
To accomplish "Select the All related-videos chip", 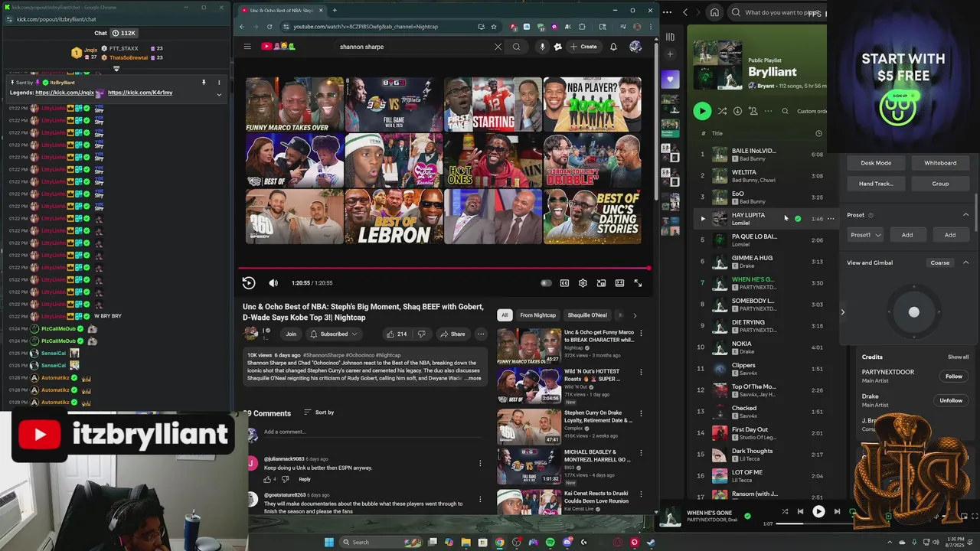I will point(505,315).
